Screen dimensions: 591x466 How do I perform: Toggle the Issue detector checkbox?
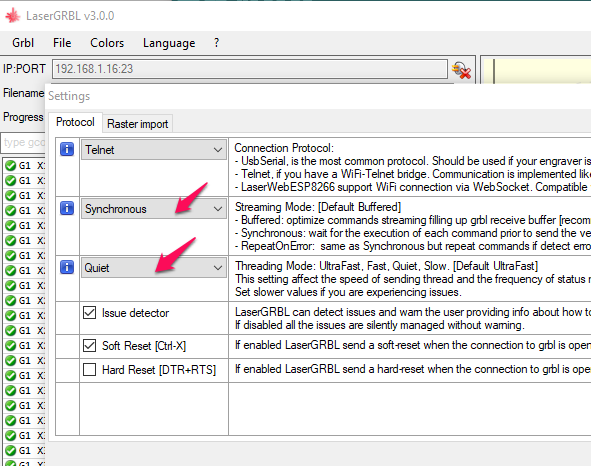[x=89, y=313]
